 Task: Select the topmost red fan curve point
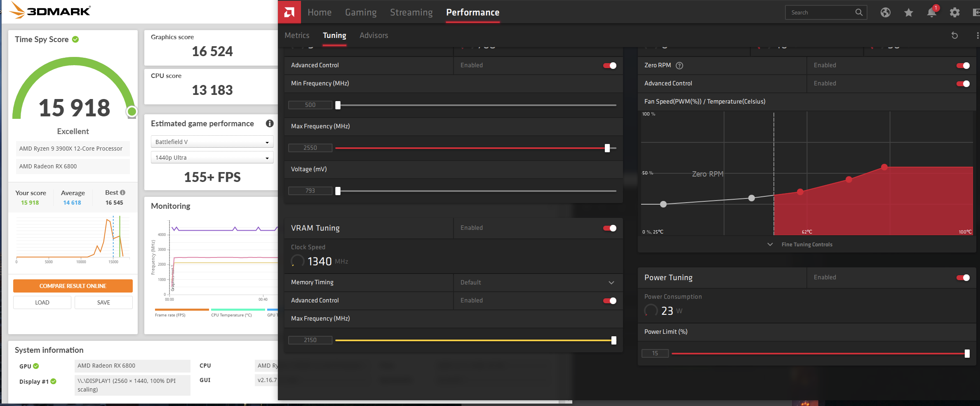tap(884, 167)
